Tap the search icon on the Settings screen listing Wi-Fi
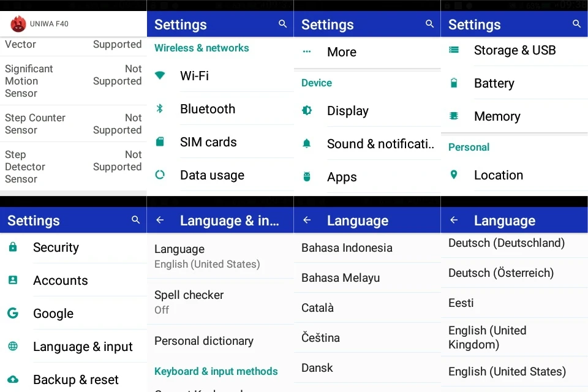The height and width of the screenshot is (392, 588). click(283, 24)
